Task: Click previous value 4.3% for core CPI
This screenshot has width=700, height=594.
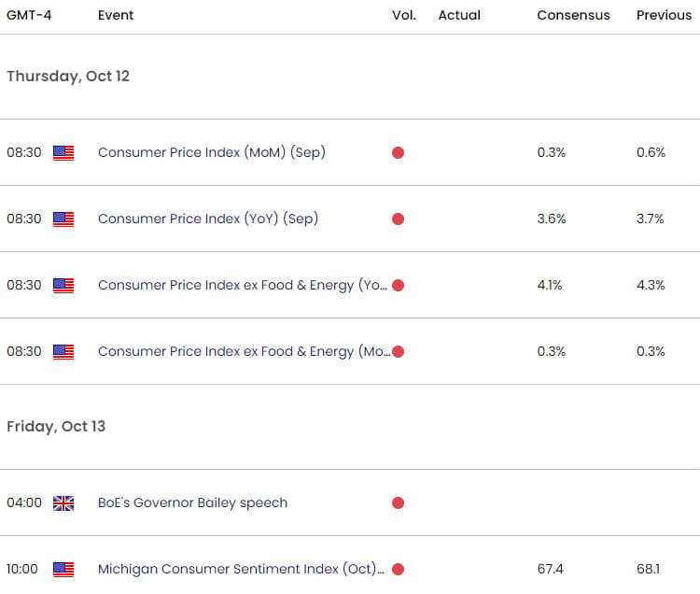Action: 651,286
